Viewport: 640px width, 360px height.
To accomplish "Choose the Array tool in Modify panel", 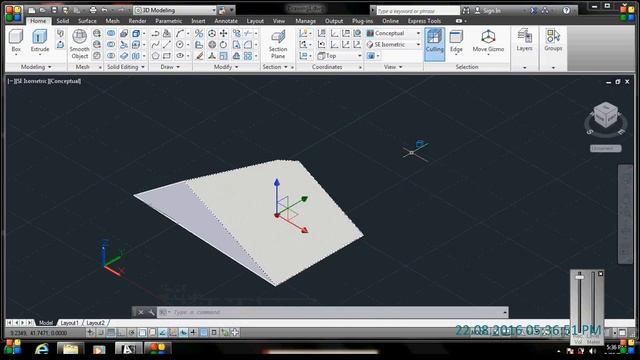I will click(x=248, y=55).
